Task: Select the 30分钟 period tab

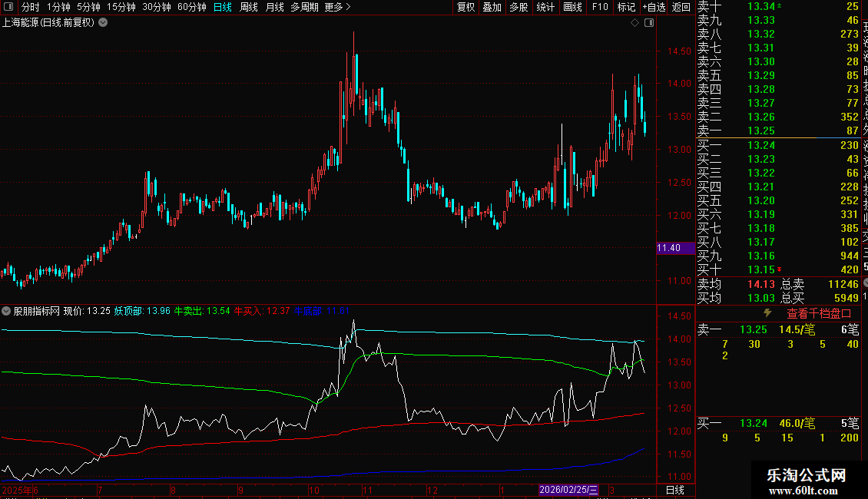Action: (x=157, y=7)
